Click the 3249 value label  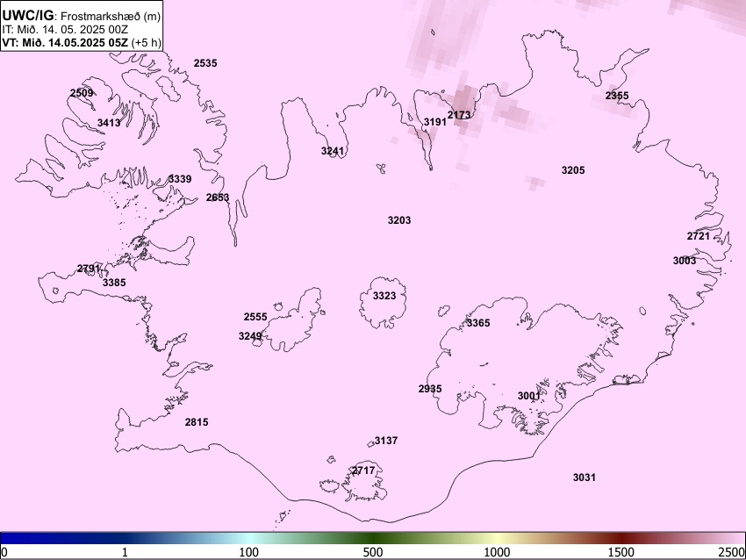pyautogui.click(x=250, y=336)
